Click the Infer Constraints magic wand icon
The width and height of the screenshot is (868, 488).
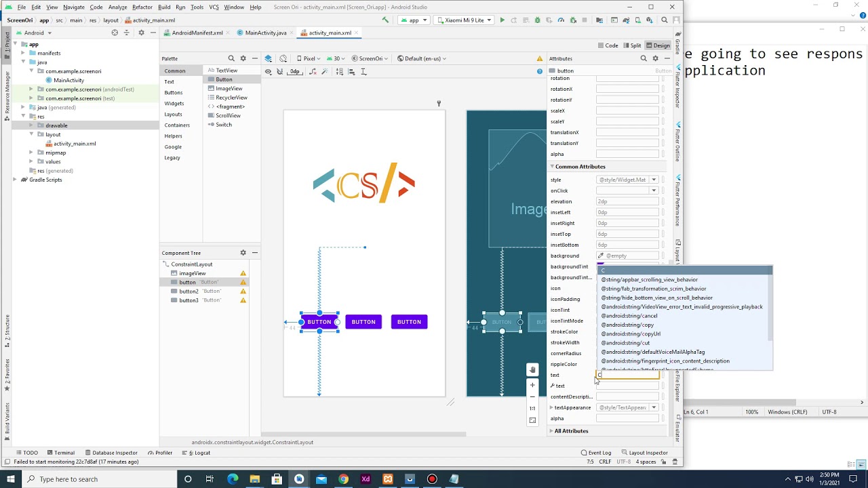coord(325,71)
